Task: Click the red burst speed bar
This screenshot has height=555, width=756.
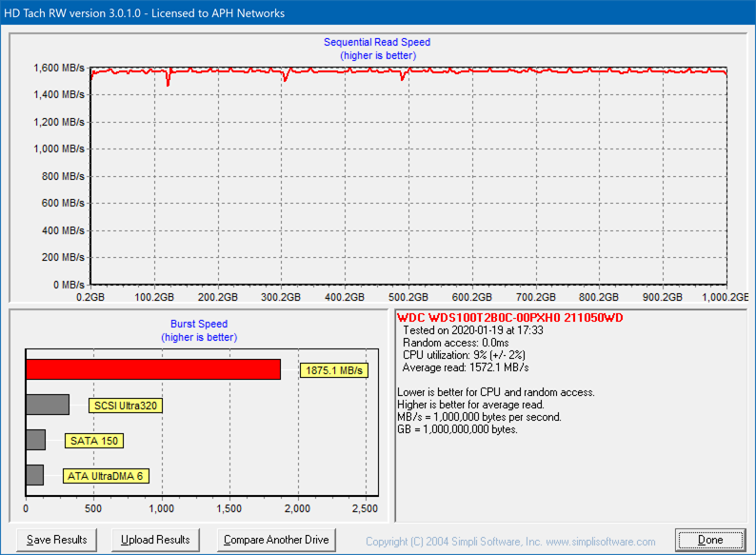Action: click(152, 369)
